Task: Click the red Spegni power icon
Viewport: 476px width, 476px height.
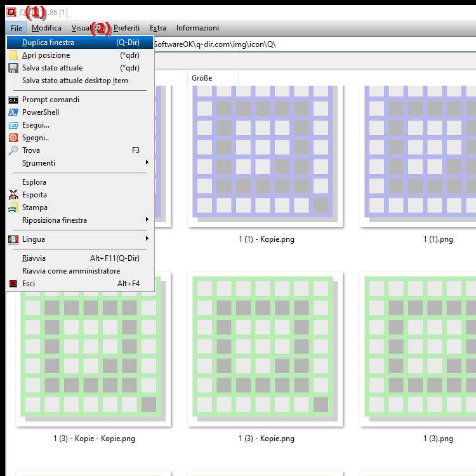Action: [13, 138]
